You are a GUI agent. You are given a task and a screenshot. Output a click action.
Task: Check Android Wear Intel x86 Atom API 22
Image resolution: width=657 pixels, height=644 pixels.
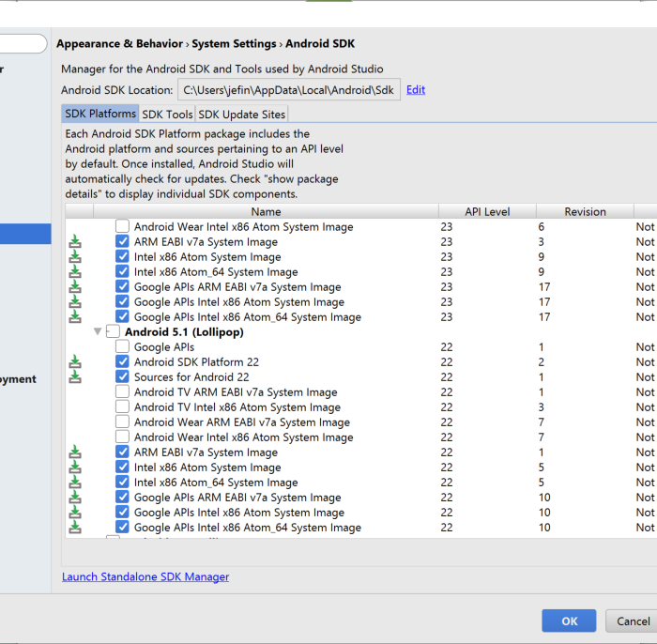coord(122,437)
